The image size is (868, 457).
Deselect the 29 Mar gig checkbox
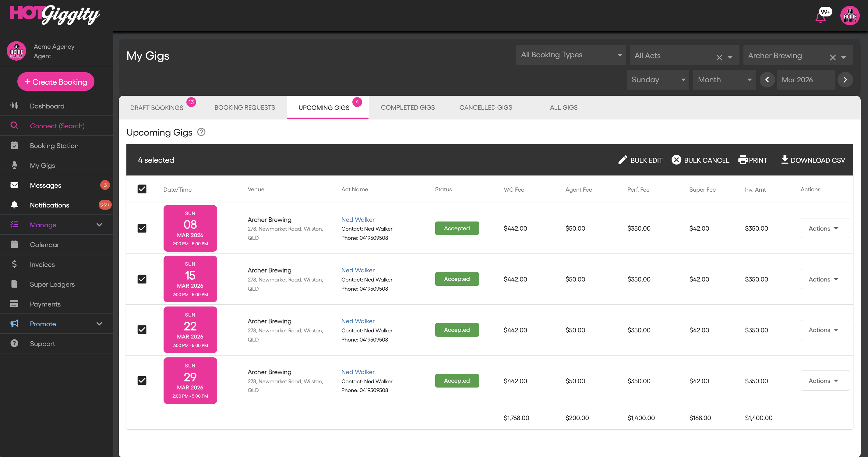click(142, 381)
